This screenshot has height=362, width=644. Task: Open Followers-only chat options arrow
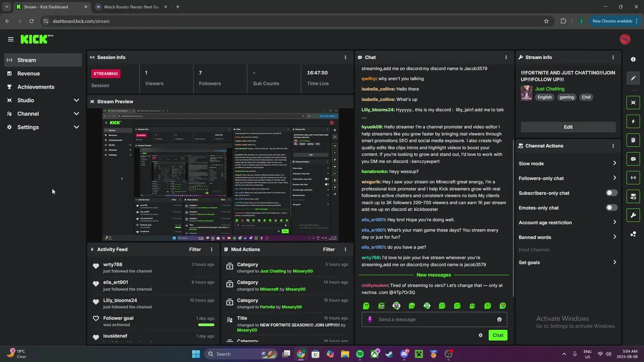coord(614,178)
